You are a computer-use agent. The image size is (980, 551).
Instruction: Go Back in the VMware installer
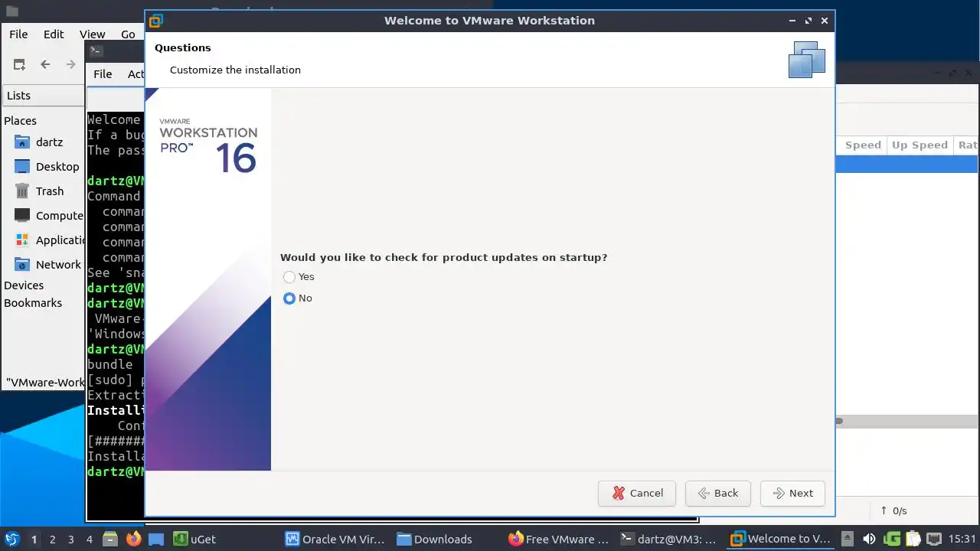(717, 493)
